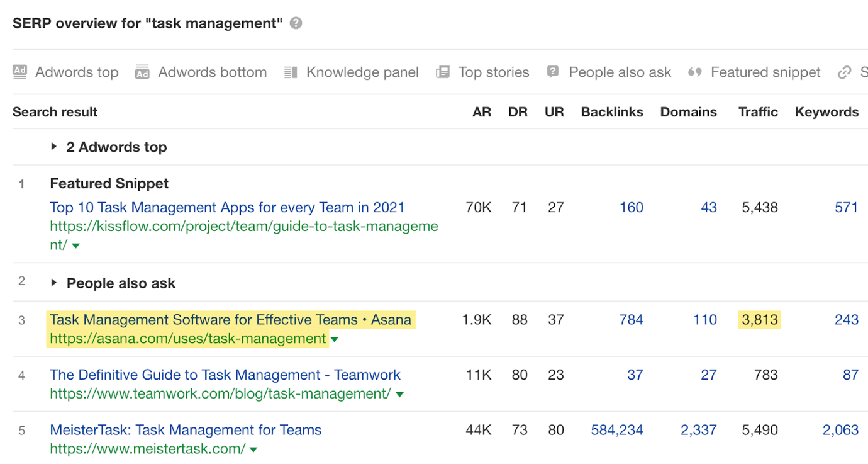This screenshot has height=464, width=868.
Task: Open dropdown arrow next to teamwork URL
Action: click(x=399, y=395)
